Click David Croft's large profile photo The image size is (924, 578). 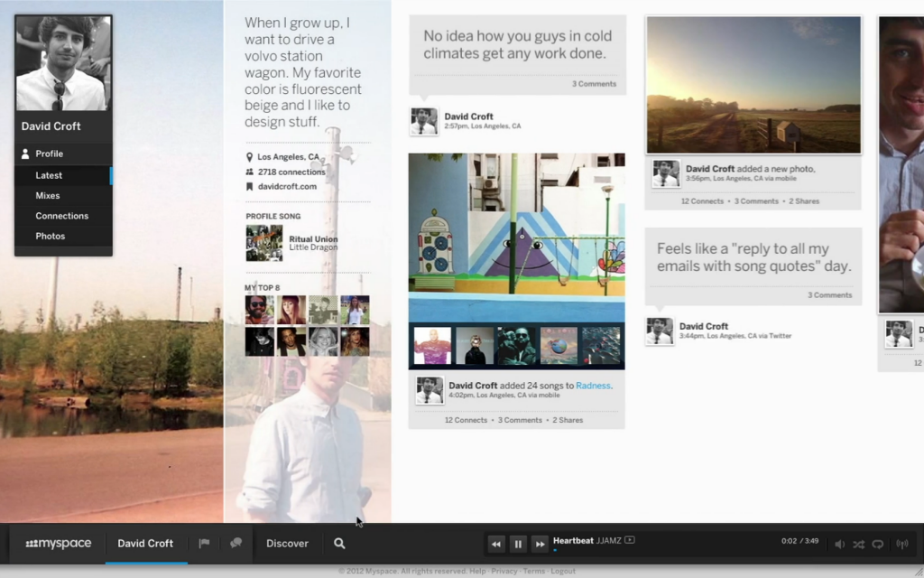(x=64, y=63)
